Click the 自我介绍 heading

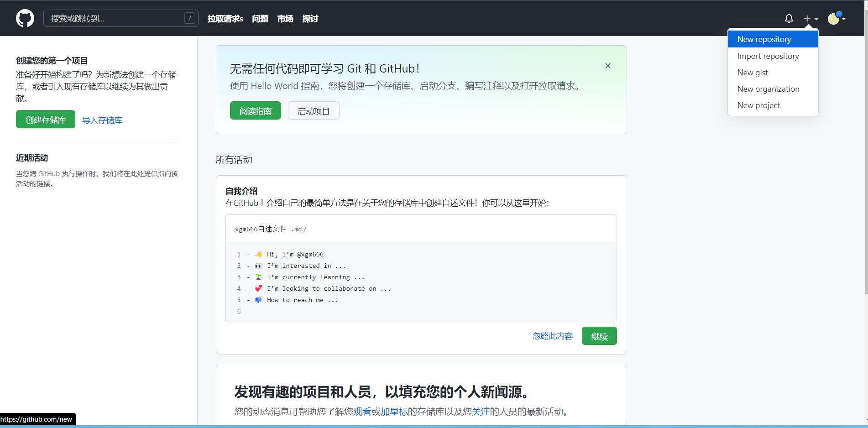tap(241, 191)
